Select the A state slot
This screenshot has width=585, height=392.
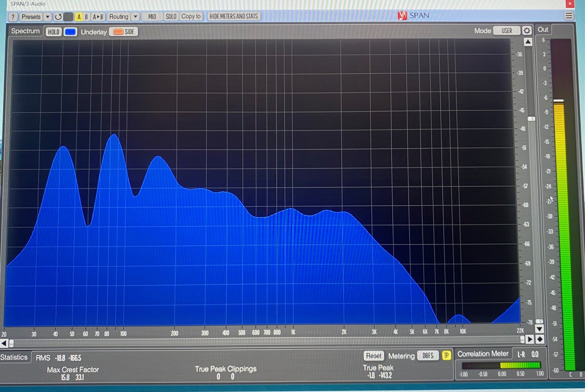coord(79,17)
